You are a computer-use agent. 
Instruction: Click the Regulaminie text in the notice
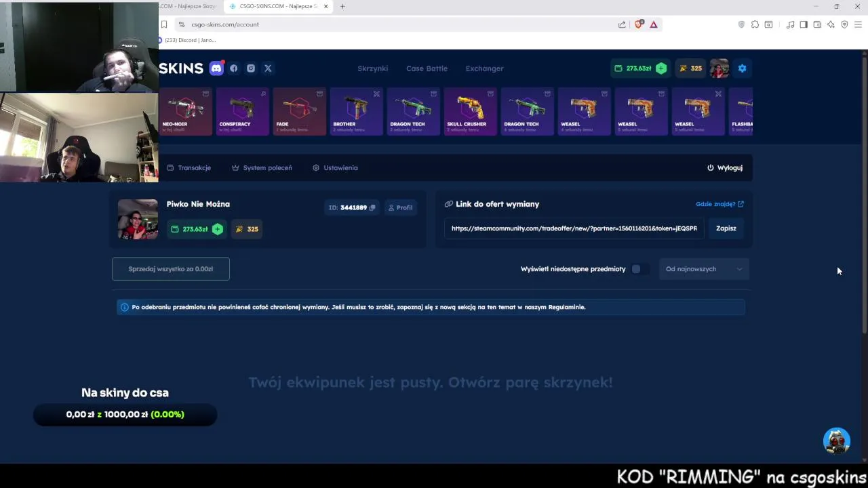[566, 307]
